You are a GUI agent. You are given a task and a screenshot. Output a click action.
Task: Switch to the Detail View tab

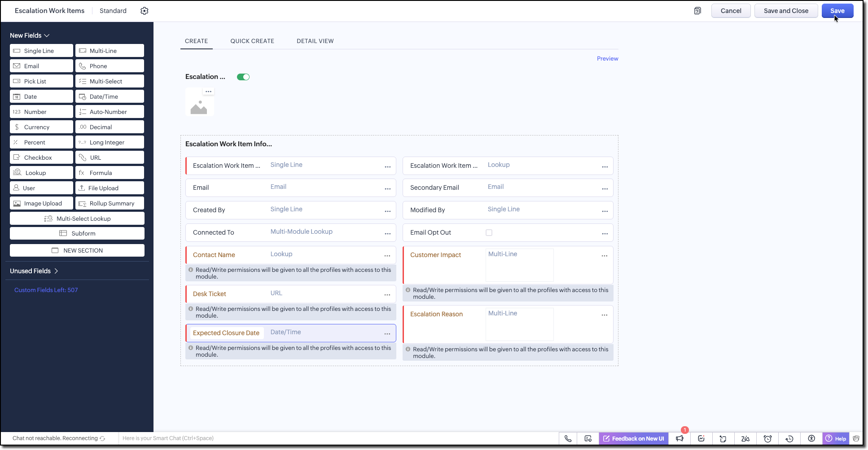(315, 41)
